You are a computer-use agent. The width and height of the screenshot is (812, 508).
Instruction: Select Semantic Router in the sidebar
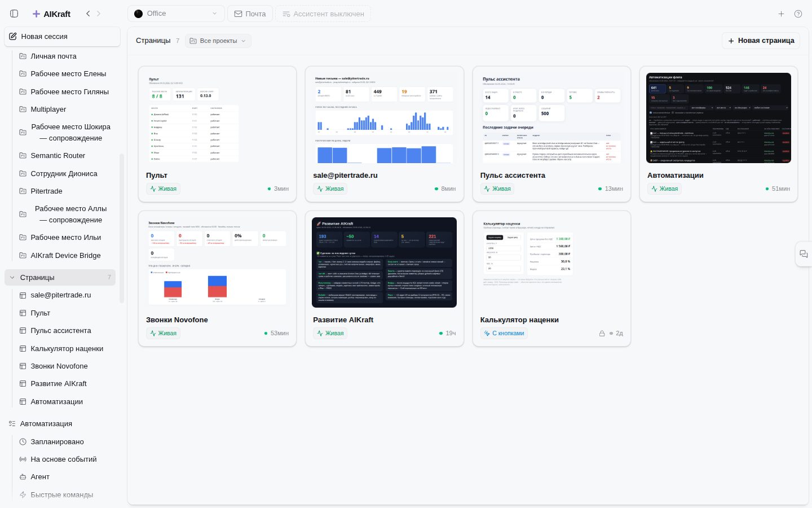pos(58,156)
